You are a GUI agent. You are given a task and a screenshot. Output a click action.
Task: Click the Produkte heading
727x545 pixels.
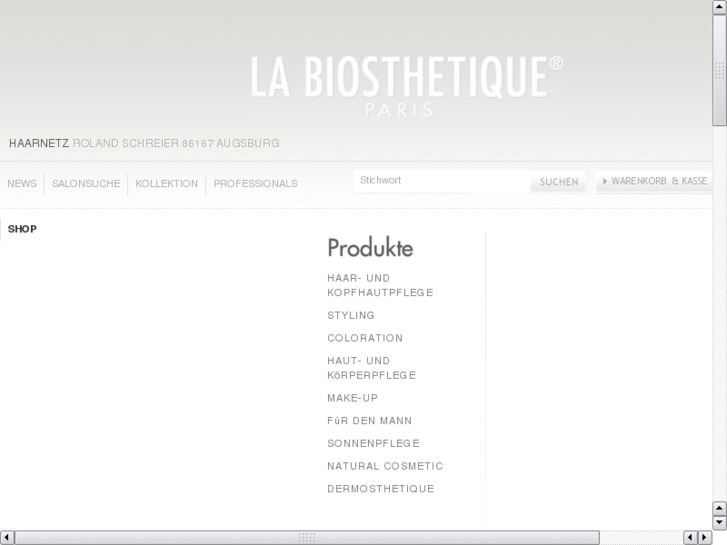click(370, 248)
